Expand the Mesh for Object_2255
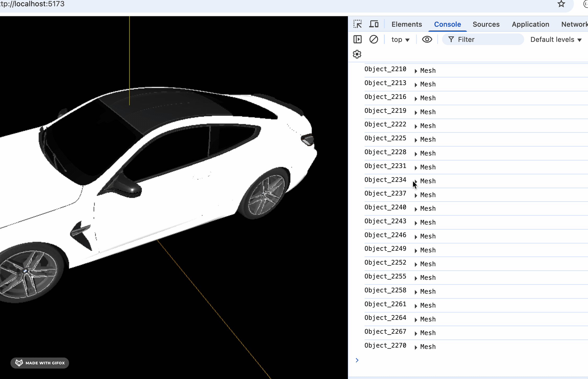 click(x=416, y=278)
